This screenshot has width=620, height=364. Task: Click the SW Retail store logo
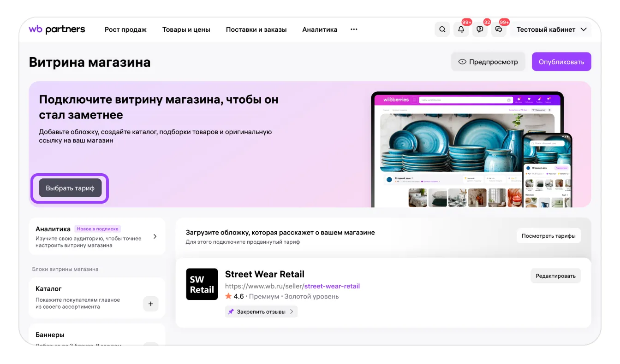202,284
